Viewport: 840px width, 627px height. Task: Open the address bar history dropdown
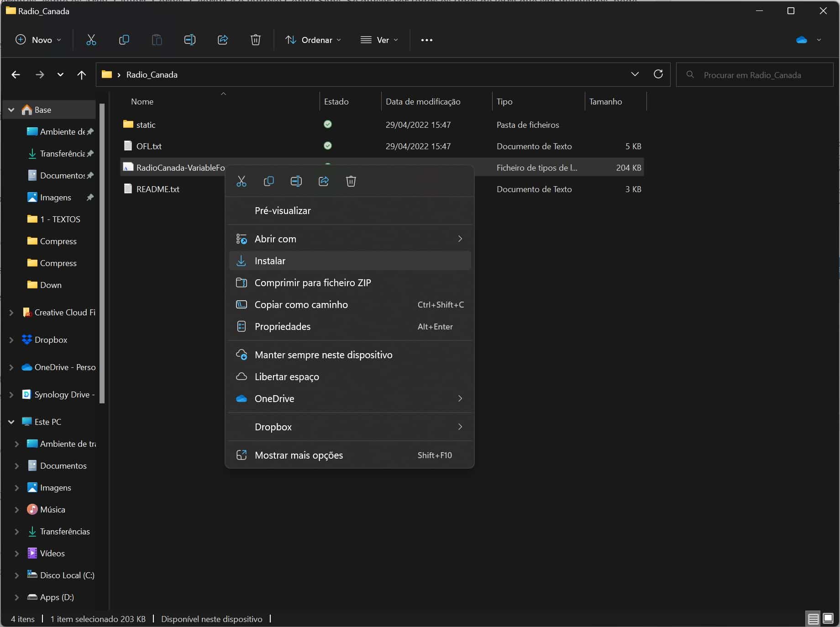coord(635,74)
